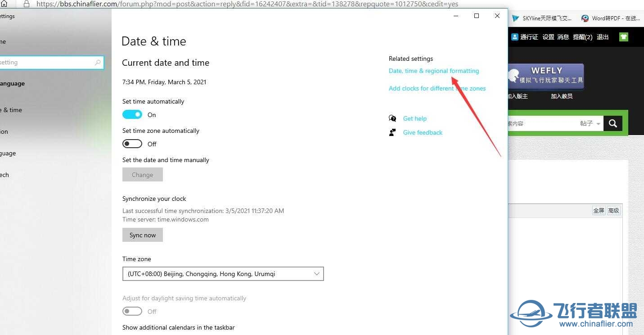Open the 高级 advanced editor option

(613, 210)
